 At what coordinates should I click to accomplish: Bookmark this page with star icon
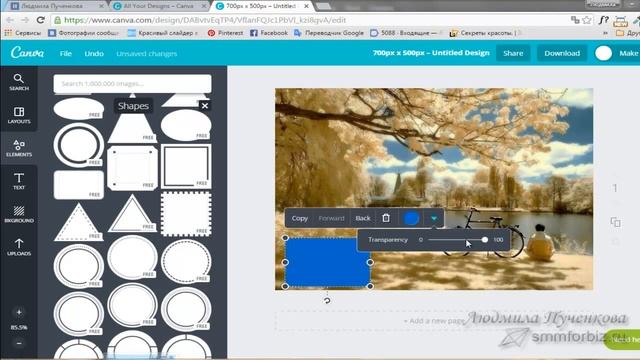(587, 20)
